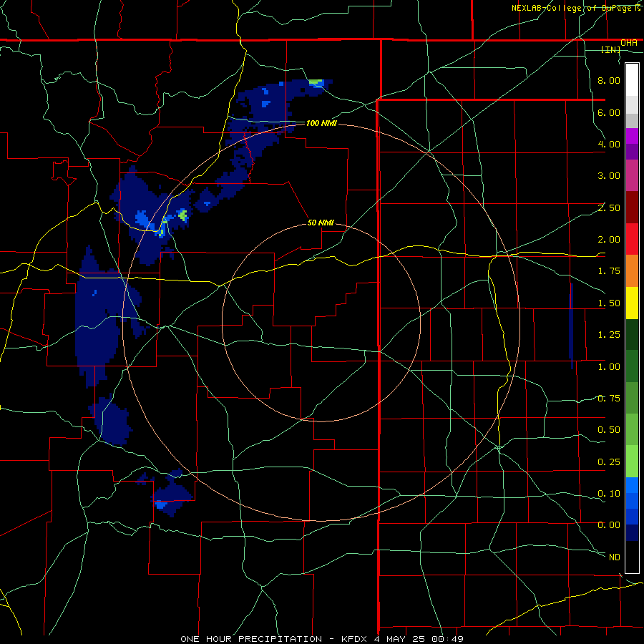
Task: Click the thin vertical blue streak east of the radar rings
Action: tap(571, 326)
